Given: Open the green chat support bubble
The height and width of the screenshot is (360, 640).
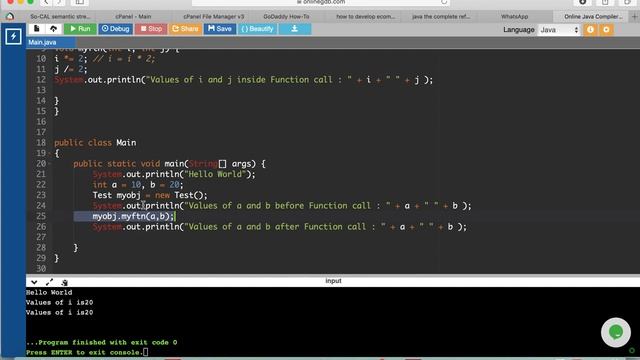Looking at the screenshot, I should pos(616,332).
